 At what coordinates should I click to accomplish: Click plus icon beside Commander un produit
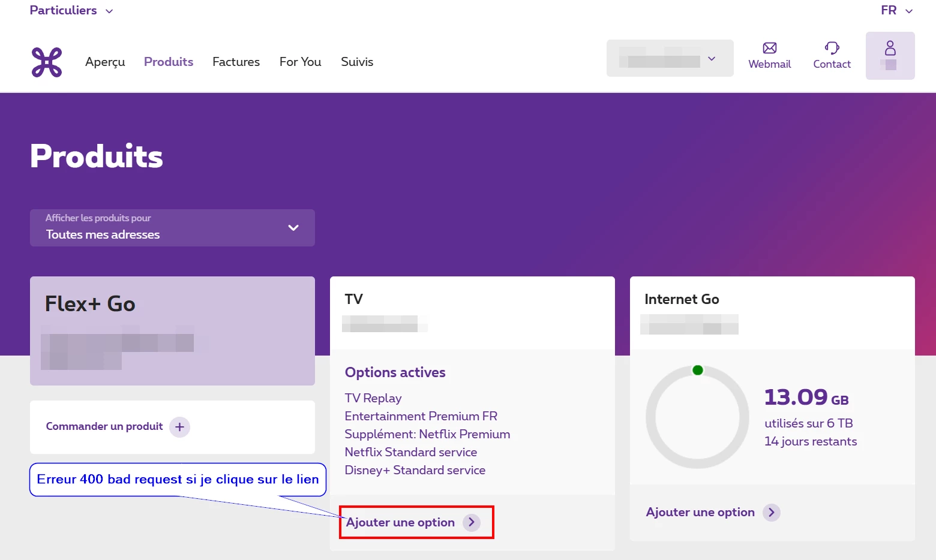(x=179, y=427)
